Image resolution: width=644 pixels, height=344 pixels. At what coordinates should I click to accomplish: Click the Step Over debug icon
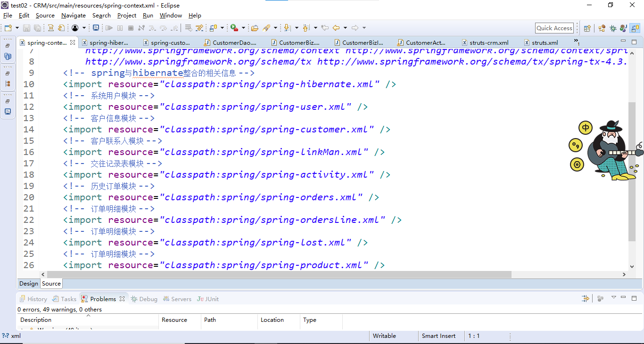pyautogui.click(x=163, y=28)
